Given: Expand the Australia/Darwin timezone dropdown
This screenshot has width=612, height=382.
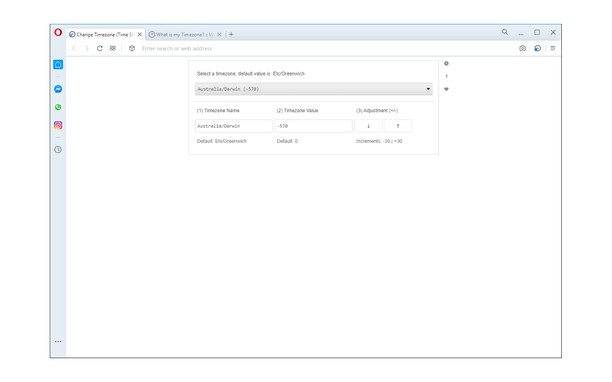Looking at the screenshot, I should tap(314, 89).
